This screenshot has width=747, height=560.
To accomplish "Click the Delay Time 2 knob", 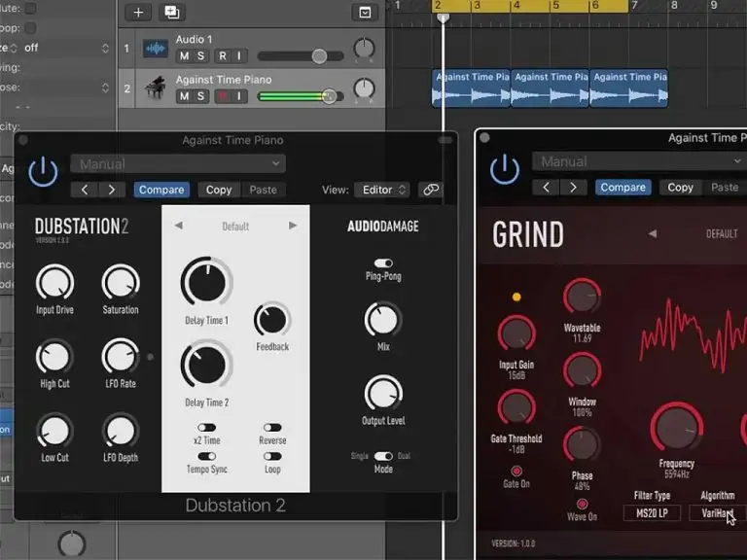I will [x=206, y=365].
